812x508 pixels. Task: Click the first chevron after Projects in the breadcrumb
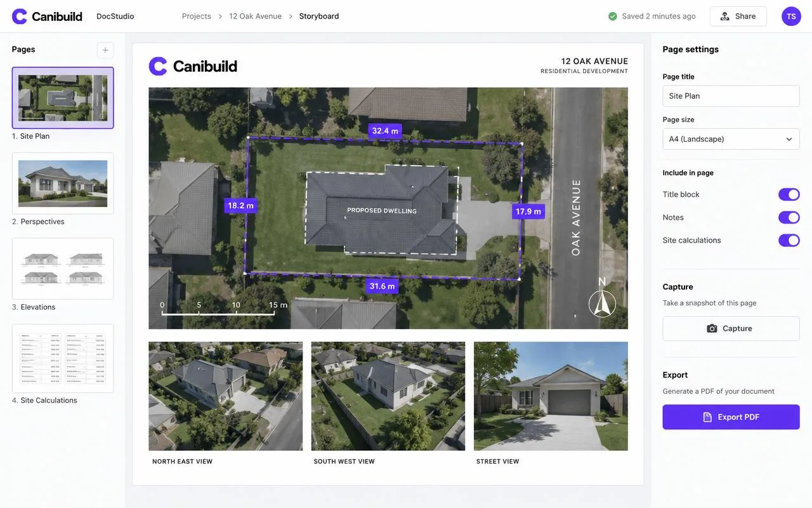[x=220, y=17]
